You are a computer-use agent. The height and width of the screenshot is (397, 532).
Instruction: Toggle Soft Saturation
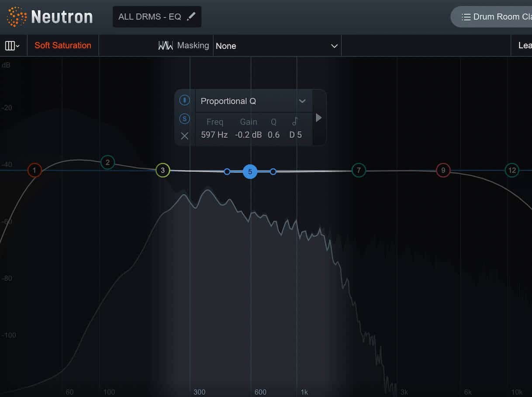point(63,45)
